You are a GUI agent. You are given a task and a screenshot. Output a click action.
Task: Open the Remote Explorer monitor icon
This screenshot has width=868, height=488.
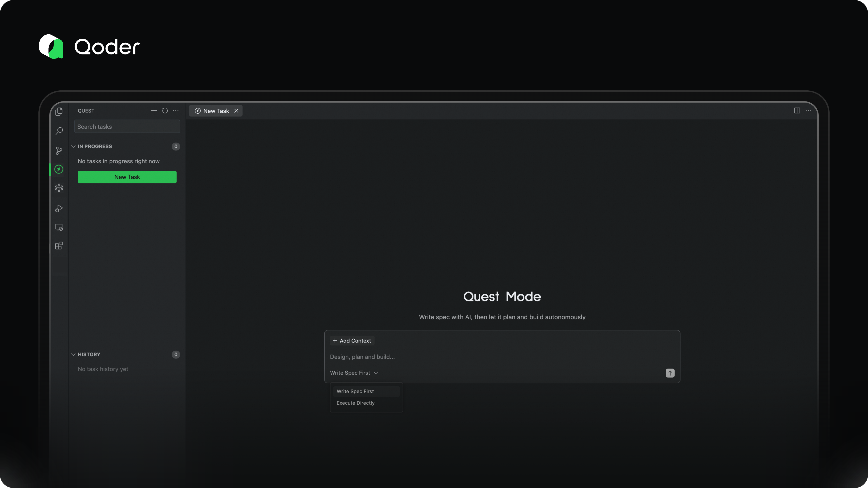(59, 227)
